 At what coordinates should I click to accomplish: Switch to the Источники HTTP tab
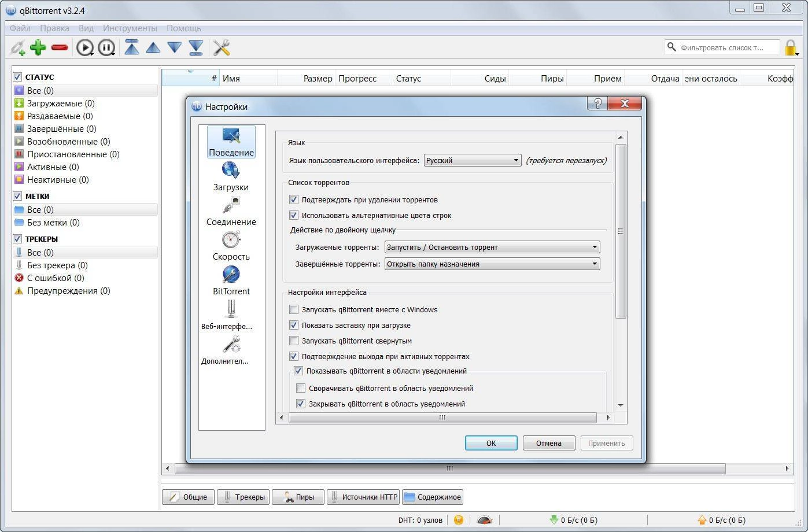tap(363, 497)
